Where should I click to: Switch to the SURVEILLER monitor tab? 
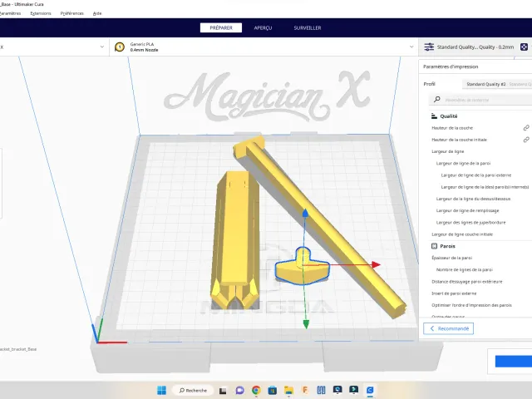[x=308, y=27]
